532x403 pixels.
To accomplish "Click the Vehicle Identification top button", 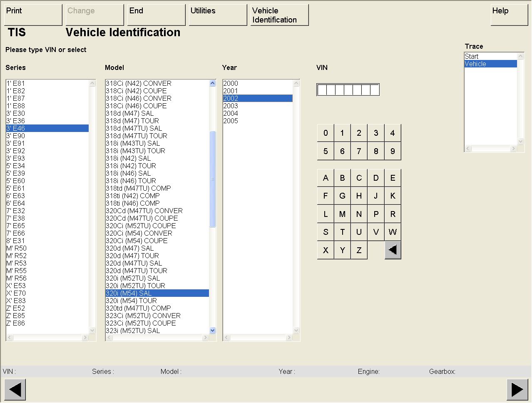I will [280, 15].
